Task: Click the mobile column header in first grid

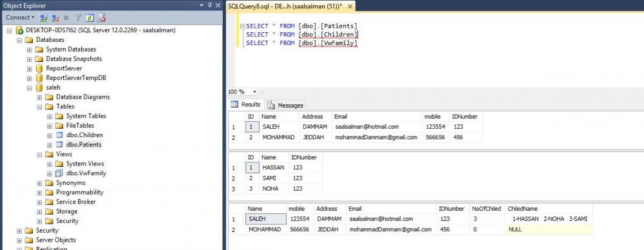Action: (436, 117)
